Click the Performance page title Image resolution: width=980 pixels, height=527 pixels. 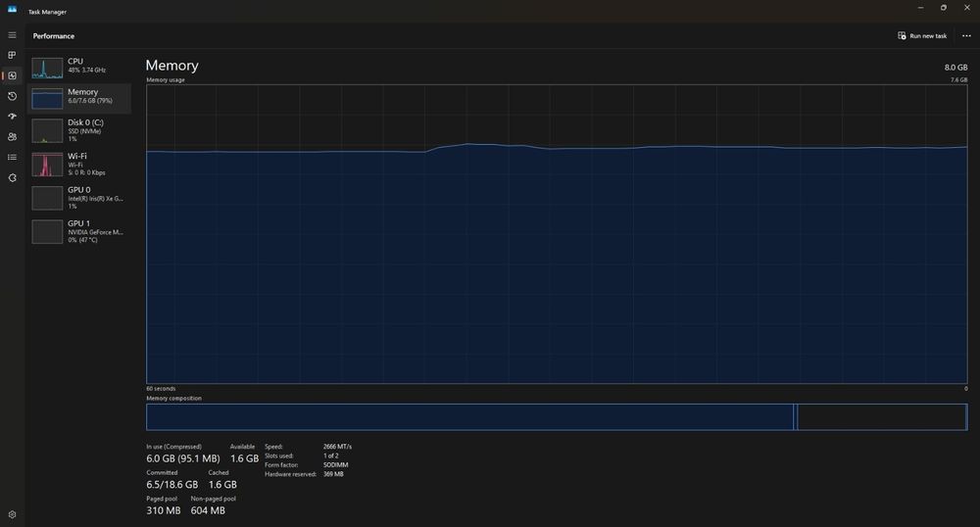tap(54, 36)
